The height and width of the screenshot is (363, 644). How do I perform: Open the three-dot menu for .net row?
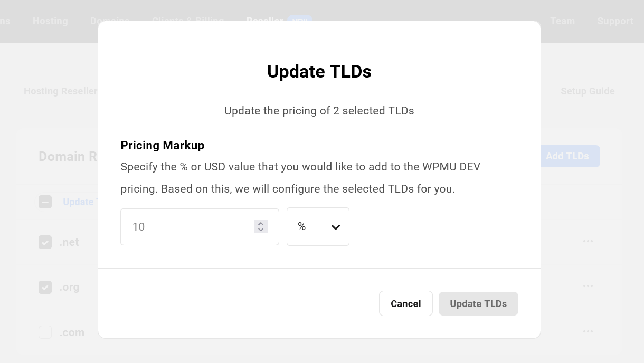tap(588, 241)
